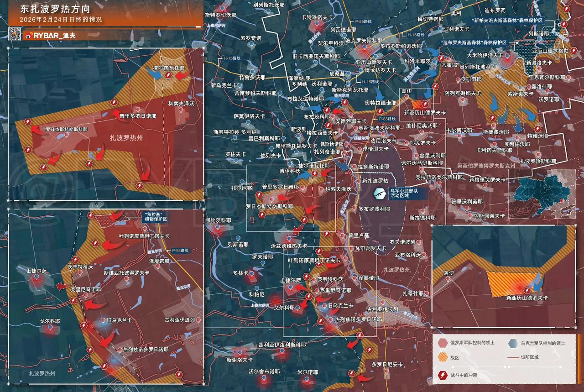Screen dimensions: 584x392
Task: Click the town label 赫里斯托福罗夫卡
Action: (x=296, y=146)
